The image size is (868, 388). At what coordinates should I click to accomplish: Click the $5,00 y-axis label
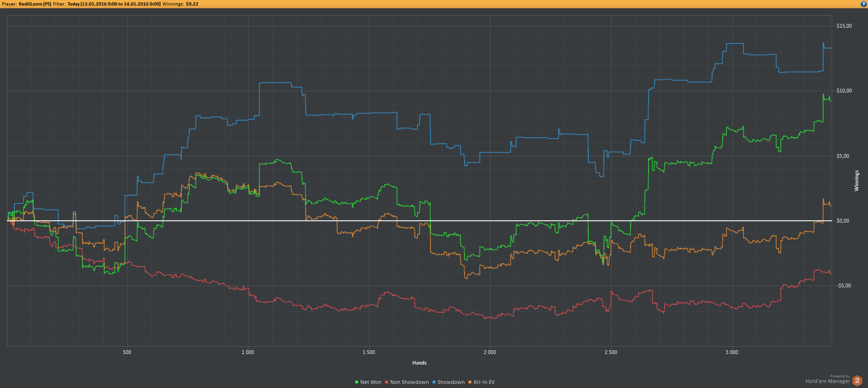(843, 156)
